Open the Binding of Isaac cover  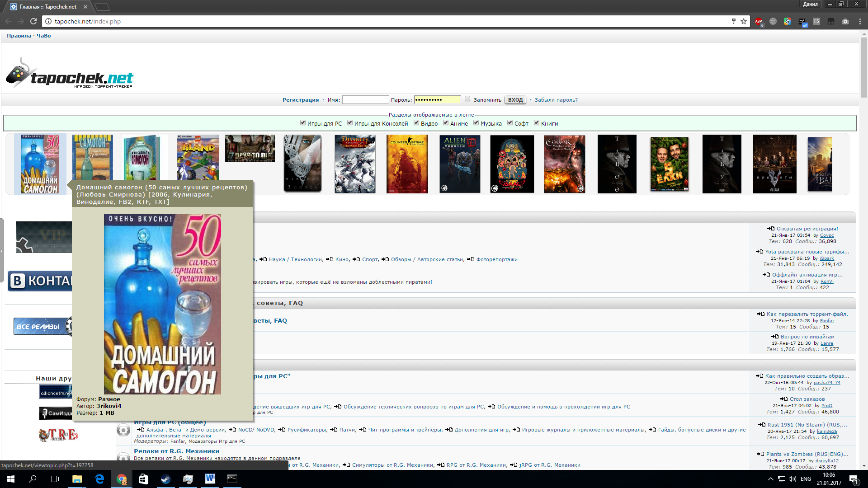click(x=512, y=164)
